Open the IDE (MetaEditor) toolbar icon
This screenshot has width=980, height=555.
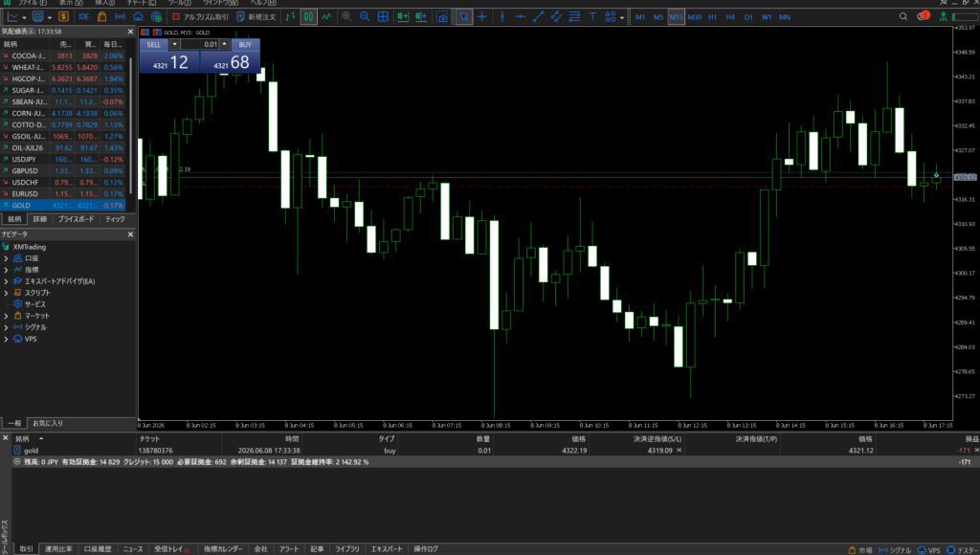point(84,17)
